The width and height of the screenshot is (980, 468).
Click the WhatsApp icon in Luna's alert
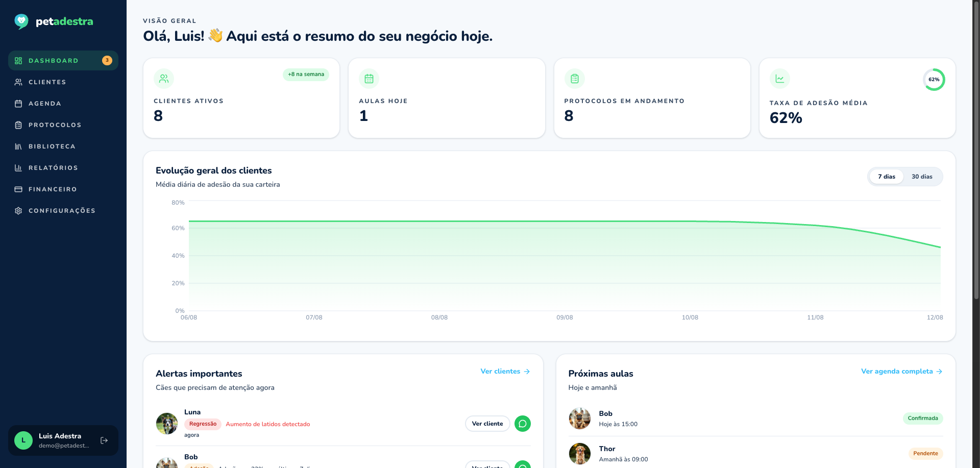(523, 424)
